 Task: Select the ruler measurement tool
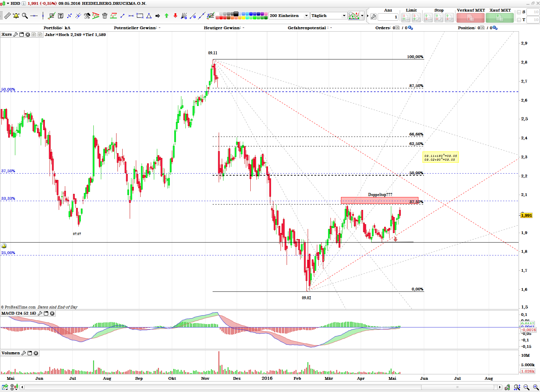[7, 16]
